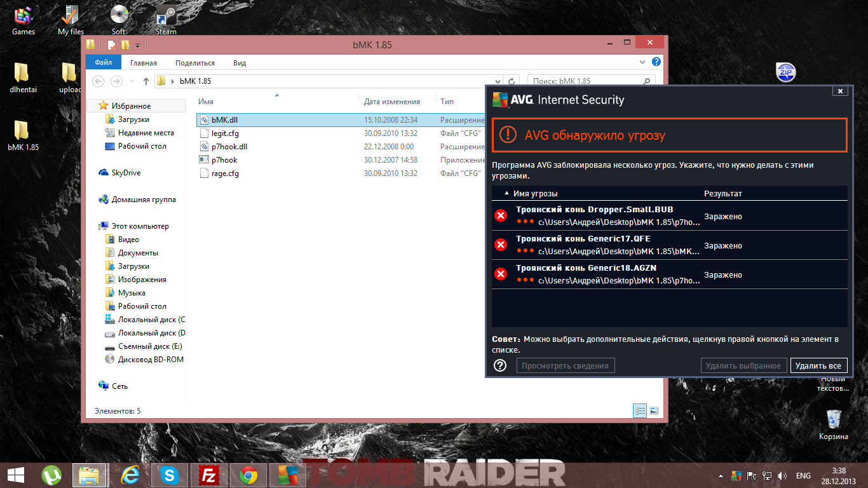This screenshot has width=868, height=488.
Task: Select the Recycle Bin (Корзина) icon
Action: pyautogui.click(x=834, y=424)
